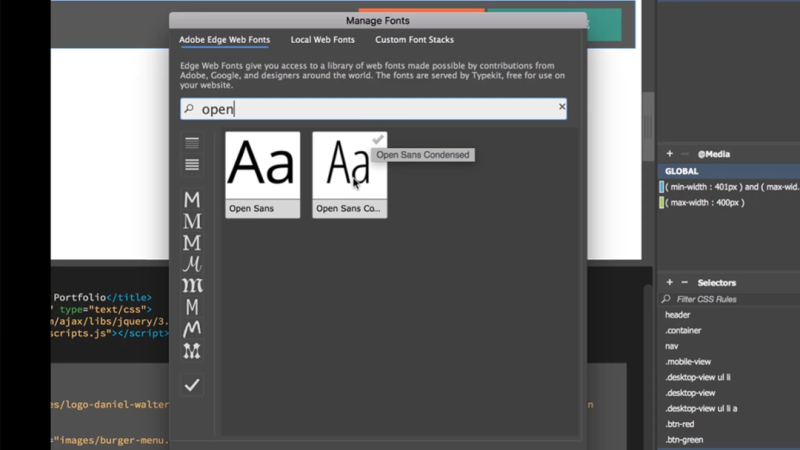Select the .btn-green selector
Viewport: 800px width, 450px height.
684,440
